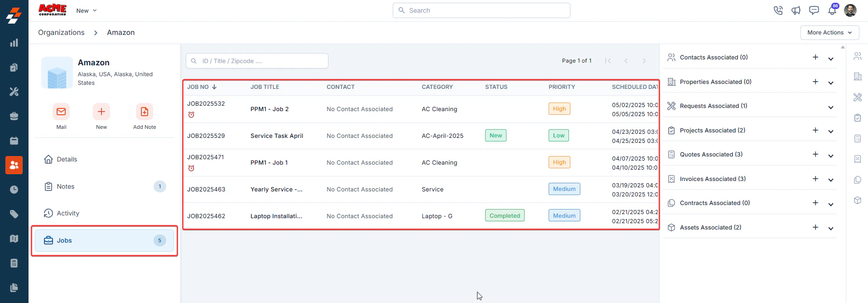Add a new associated quote with plus
Screen dimensions: 868x303
point(815,154)
